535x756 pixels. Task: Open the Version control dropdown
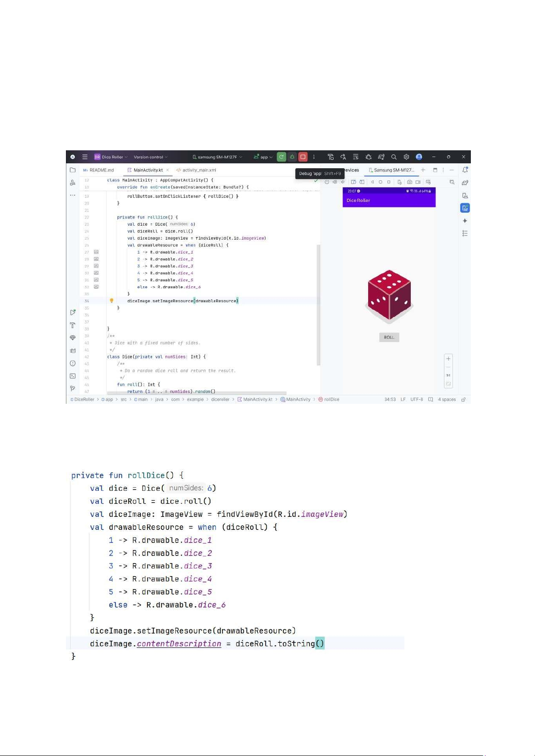click(x=150, y=157)
